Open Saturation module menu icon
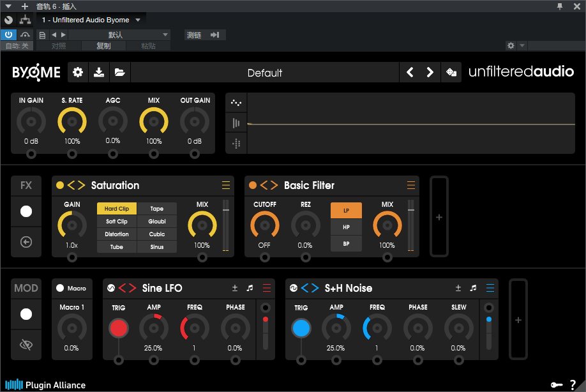Viewport: 586px width, 392px height. (226, 185)
